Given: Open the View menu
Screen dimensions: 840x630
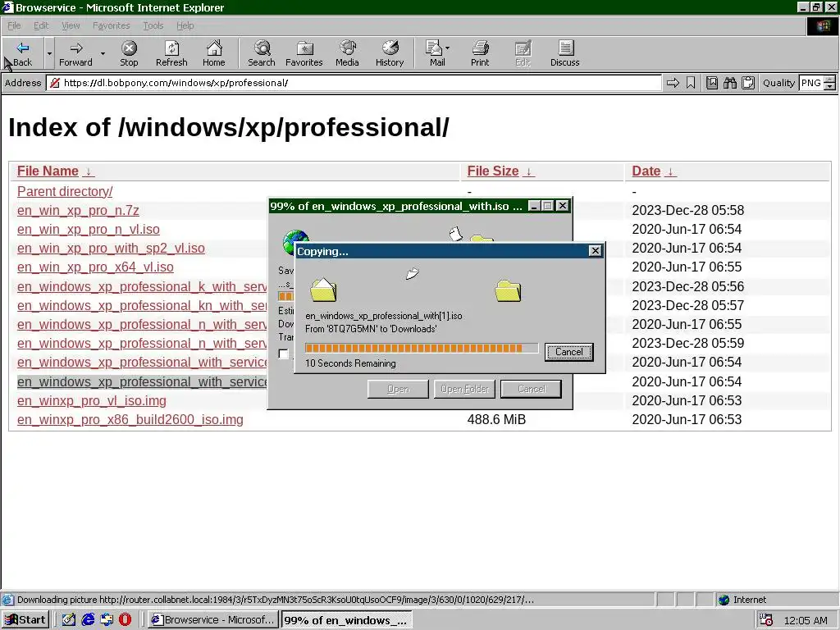Looking at the screenshot, I should [x=71, y=25].
